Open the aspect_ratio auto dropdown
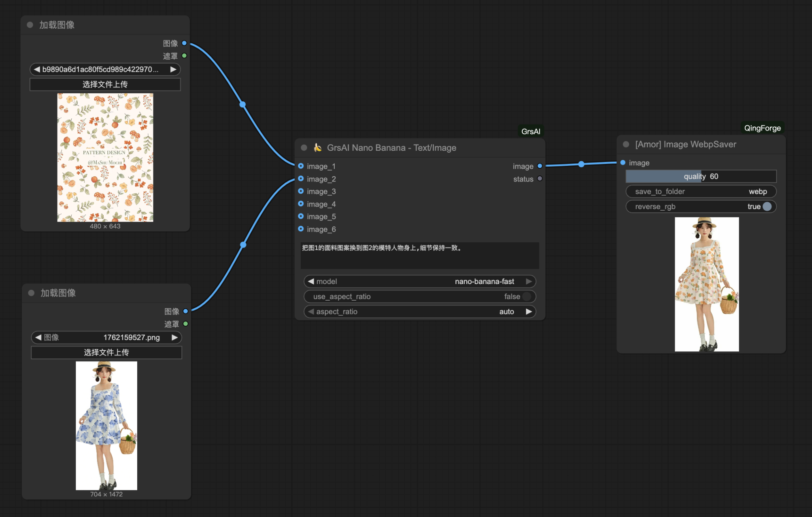 (x=419, y=312)
